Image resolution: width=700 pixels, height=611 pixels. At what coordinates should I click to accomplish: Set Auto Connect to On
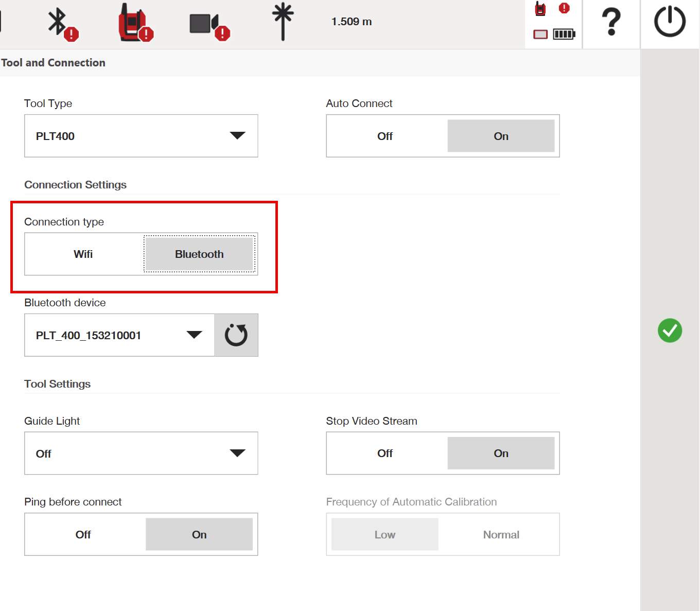point(500,136)
